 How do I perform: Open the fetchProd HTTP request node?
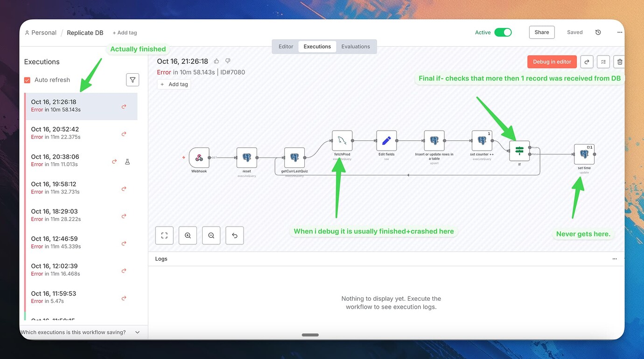tap(342, 140)
